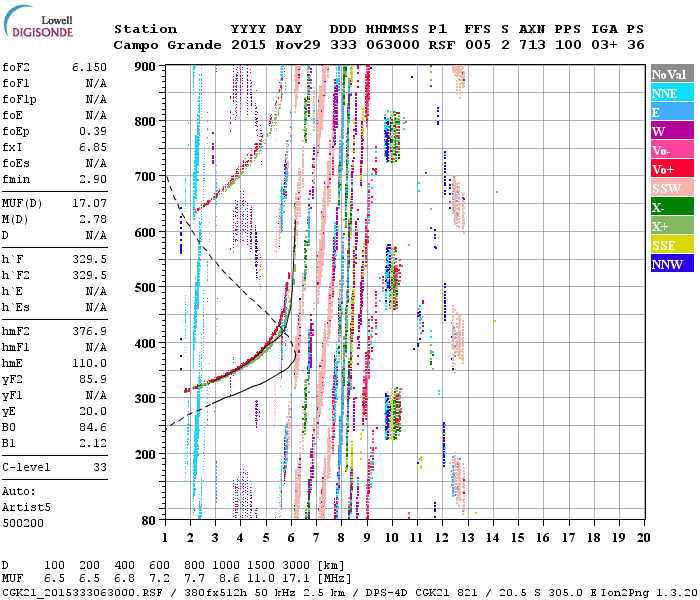700x600 pixels.
Task: Click the C-level value 33
Action: (x=100, y=467)
